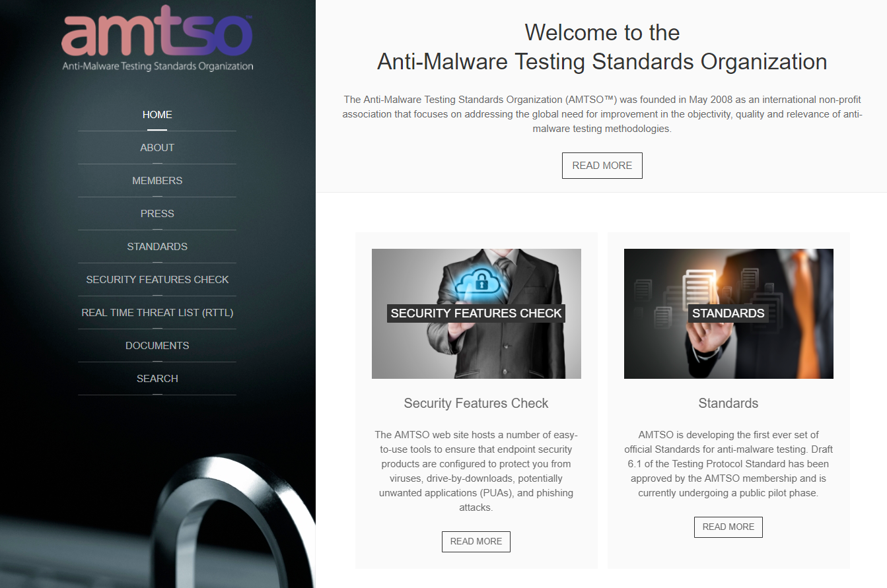Open the Security Features Check thumbnail image
887x588 pixels.
point(476,313)
